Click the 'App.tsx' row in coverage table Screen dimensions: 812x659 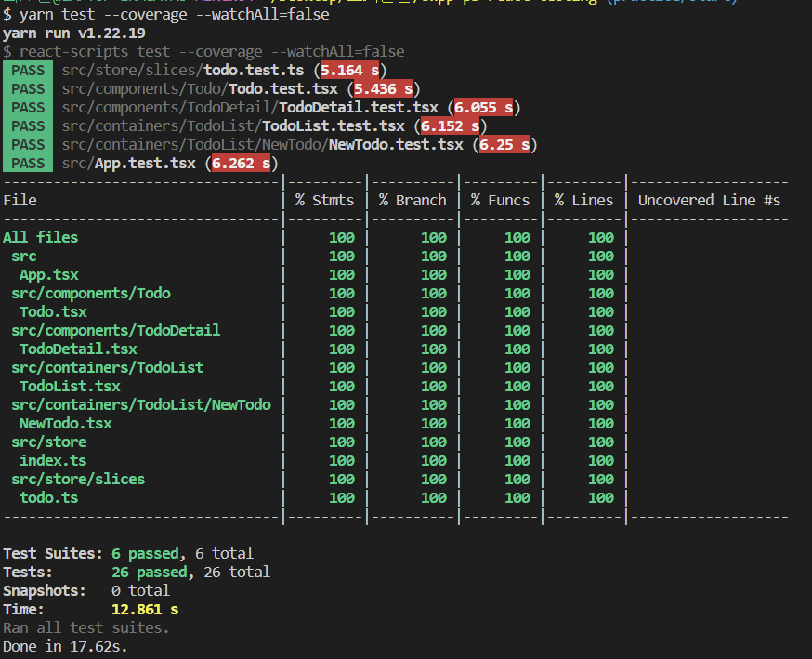(49, 275)
